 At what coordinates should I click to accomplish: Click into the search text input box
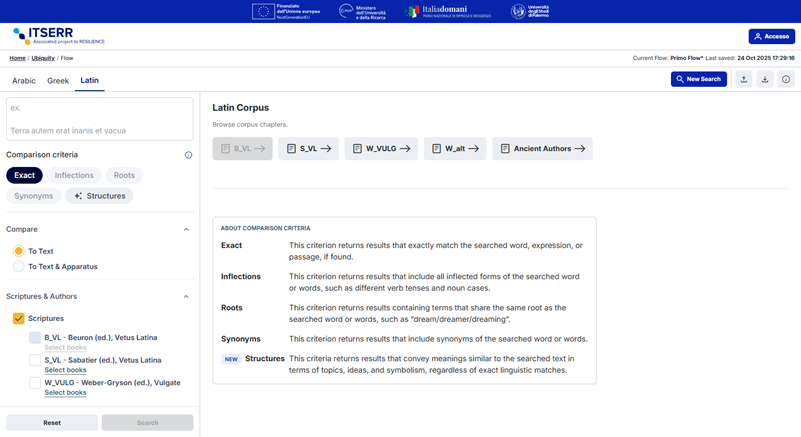click(99, 118)
